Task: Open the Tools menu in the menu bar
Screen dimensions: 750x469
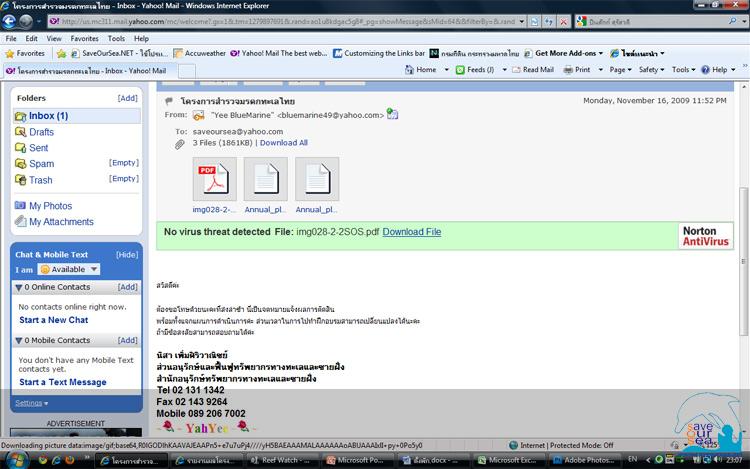Action: pos(116,38)
